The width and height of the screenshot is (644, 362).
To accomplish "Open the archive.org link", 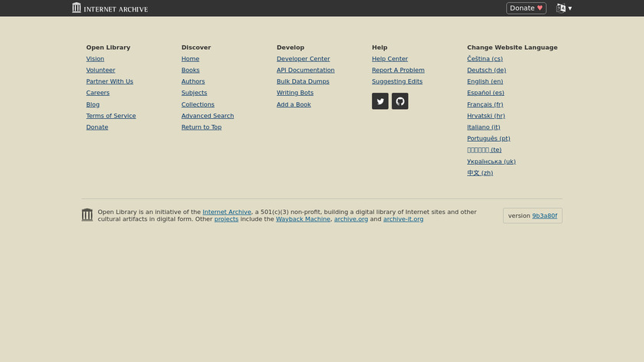I will coord(351,219).
